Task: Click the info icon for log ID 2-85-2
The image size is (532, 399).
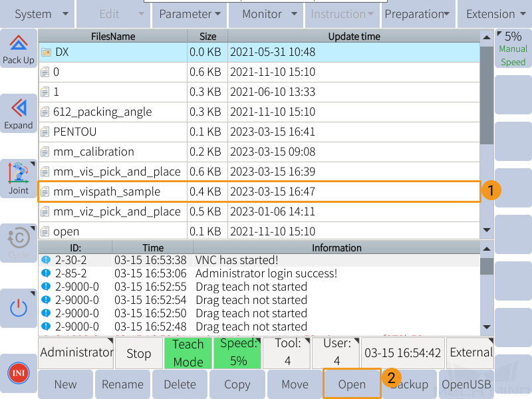Action: point(46,273)
